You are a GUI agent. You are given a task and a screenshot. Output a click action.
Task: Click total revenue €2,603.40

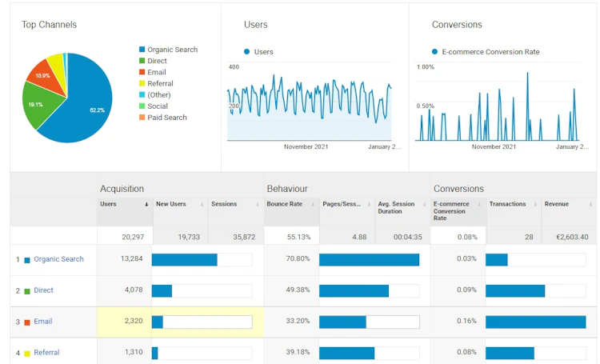tap(572, 237)
